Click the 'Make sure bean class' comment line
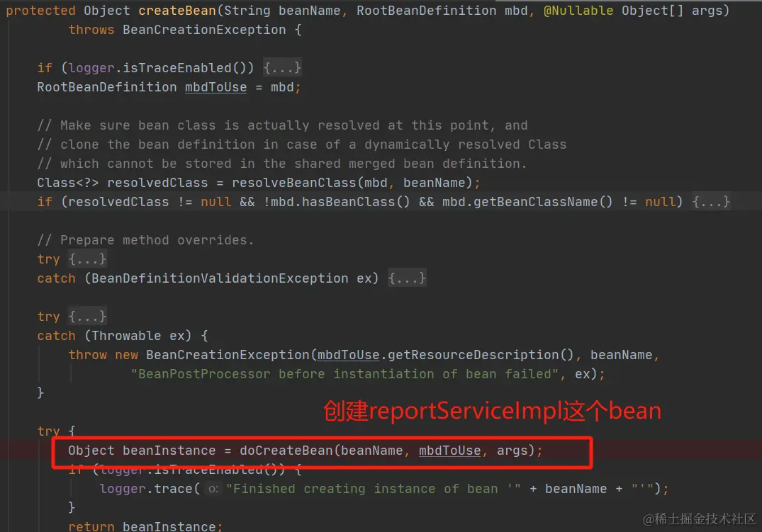The width and height of the screenshot is (762, 532). (x=282, y=125)
